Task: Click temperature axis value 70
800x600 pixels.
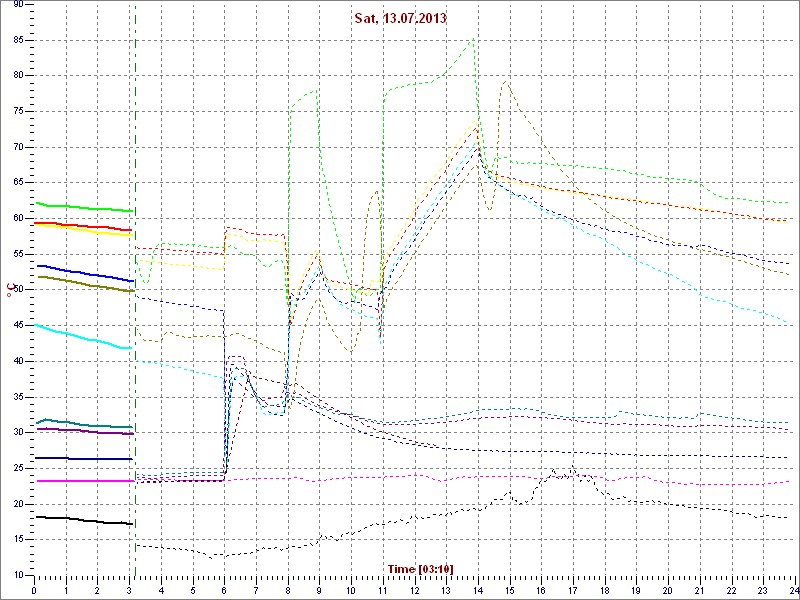Action: coord(18,147)
